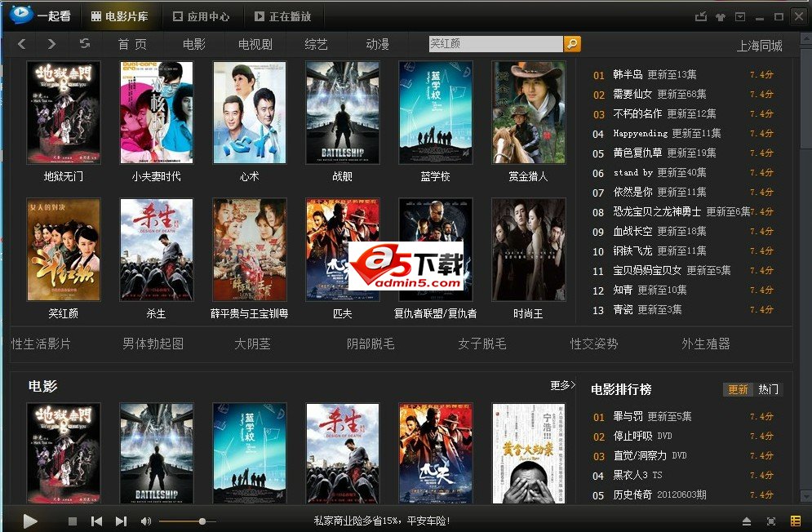Click the 一起看 app logo
This screenshot has width=812, height=532.
coord(40,15)
